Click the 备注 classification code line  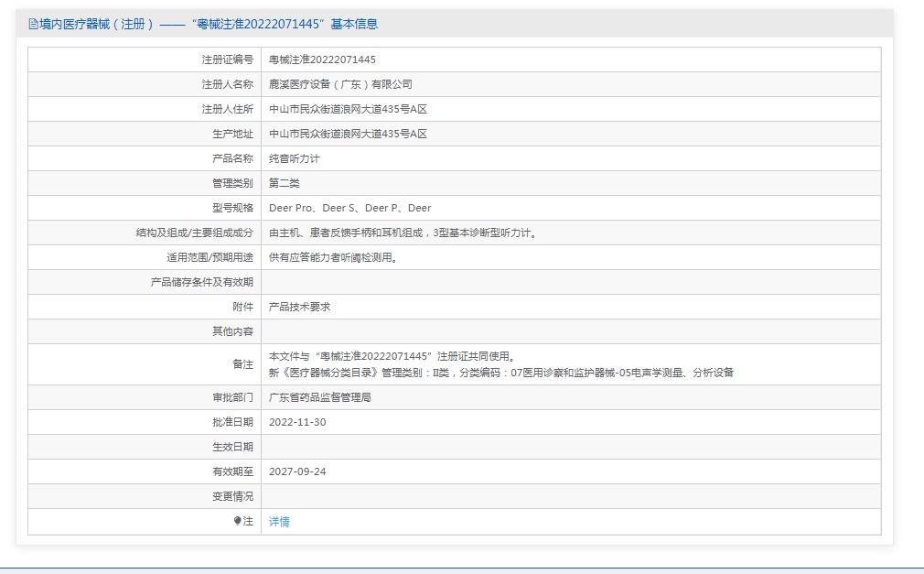[501, 373]
